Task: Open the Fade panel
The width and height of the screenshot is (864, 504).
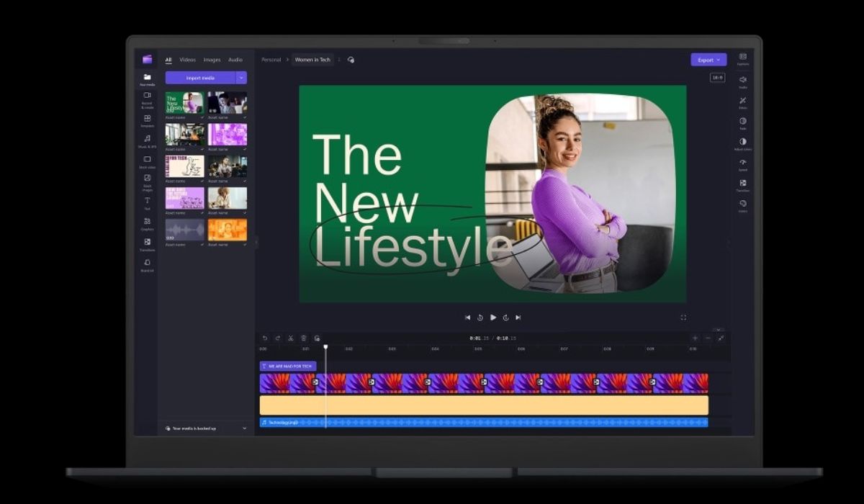Action: coord(742,123)
